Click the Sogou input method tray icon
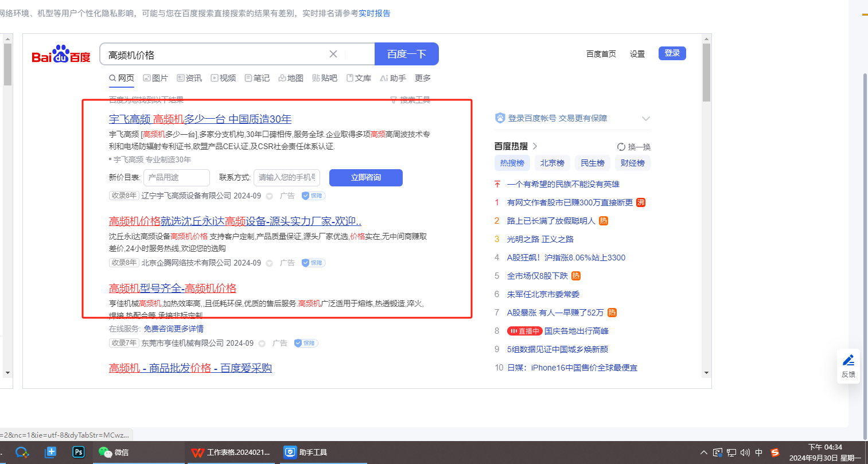 click(x=775, y=452)
